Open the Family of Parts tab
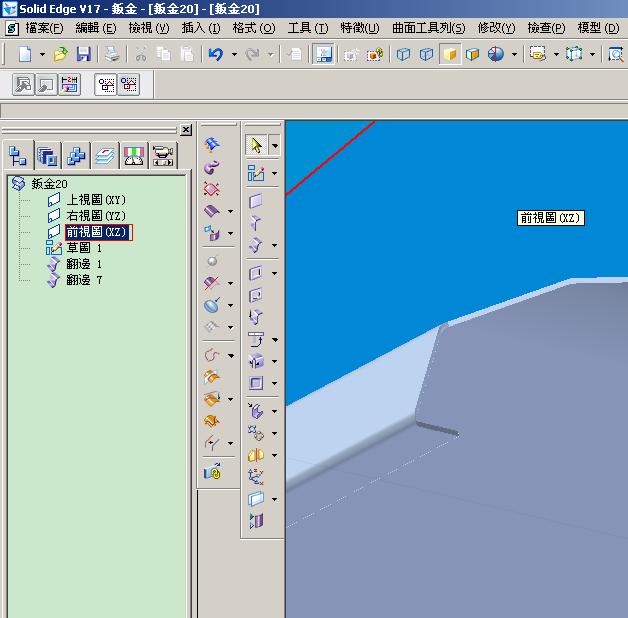This screenshot has height=618, width=628. (x=76, y=155)
